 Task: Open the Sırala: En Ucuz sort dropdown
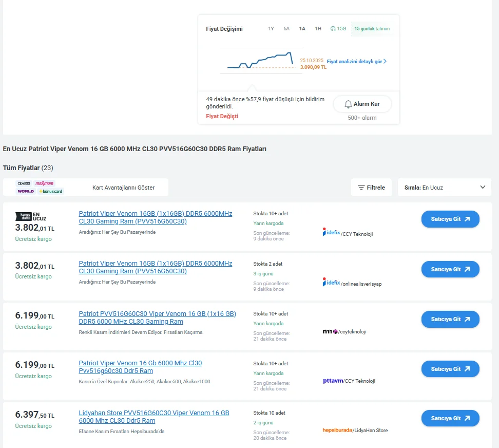tap(444, 188)
